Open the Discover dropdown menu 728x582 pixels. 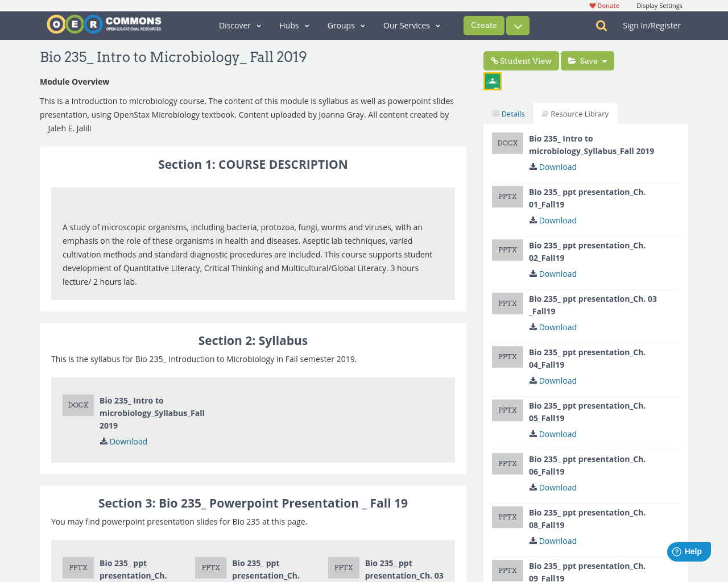235,25
